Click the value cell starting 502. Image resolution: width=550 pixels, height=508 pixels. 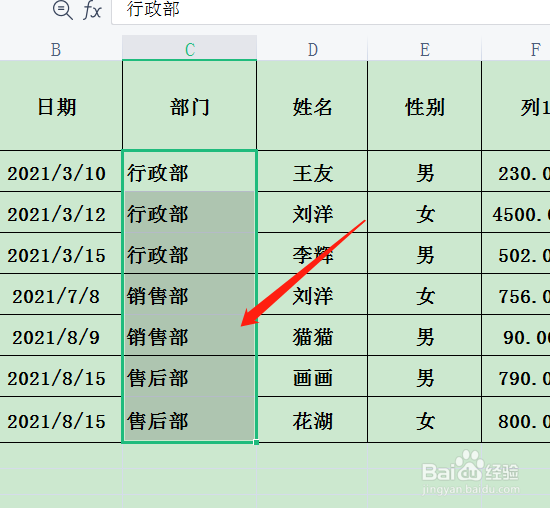coord(516,253)
